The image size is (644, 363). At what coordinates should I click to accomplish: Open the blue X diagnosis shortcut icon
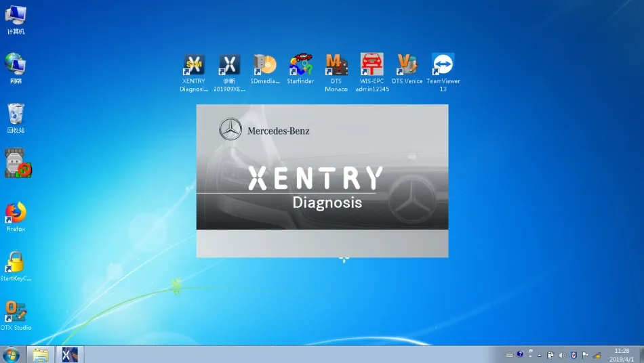point(229,66)
